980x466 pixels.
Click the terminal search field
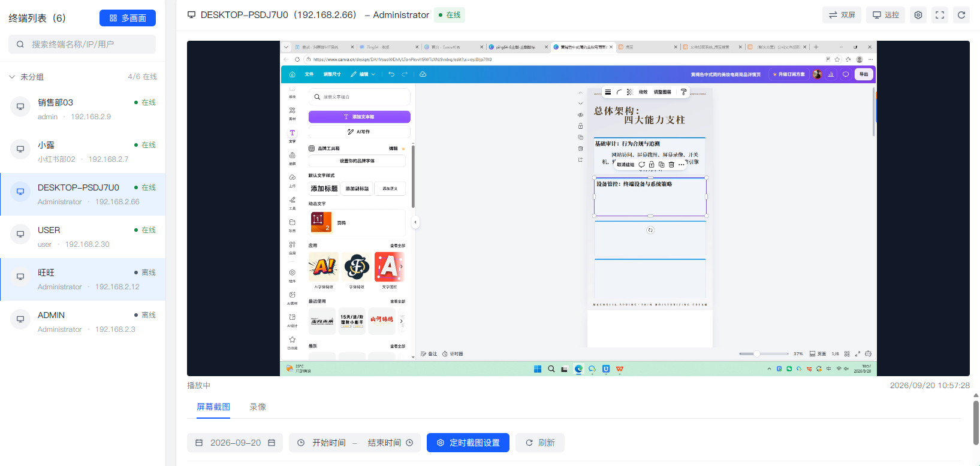pos(82,44)
